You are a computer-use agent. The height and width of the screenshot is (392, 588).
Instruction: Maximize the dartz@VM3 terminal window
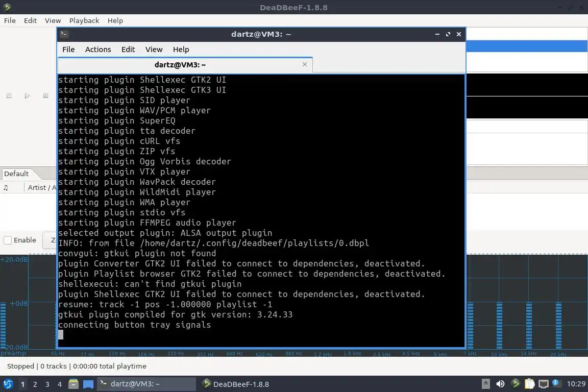448,34
